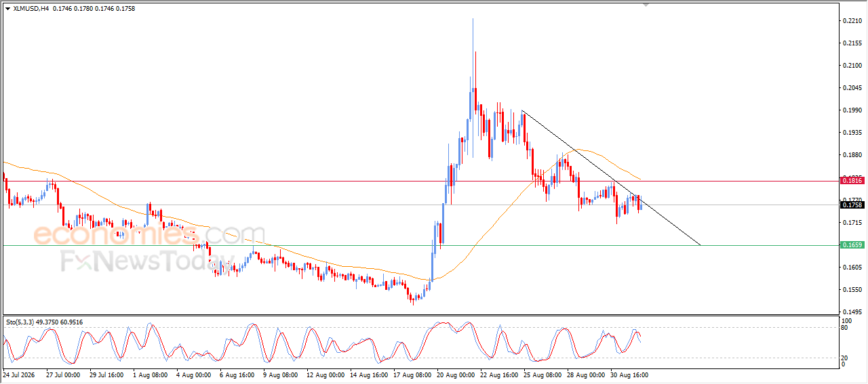Image resolution: width=868 pixels, height=384 pixels.
Task: Select the green horizontal support line
Action: [x=420, y=245]
